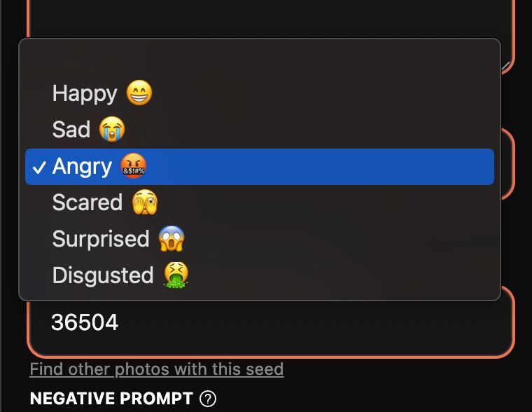Click the crying face emoji
This screenshot has height=412, width=532.
112,129
